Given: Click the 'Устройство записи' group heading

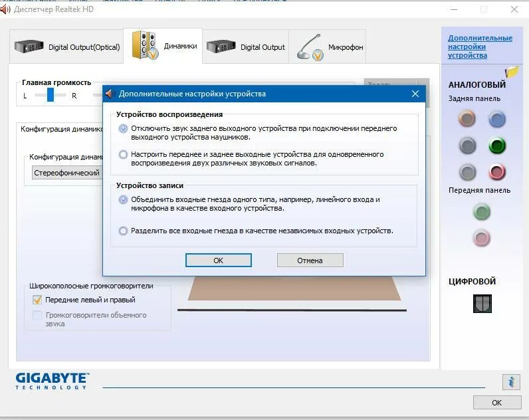Looking at the screenshot, I should coord(150,185).
